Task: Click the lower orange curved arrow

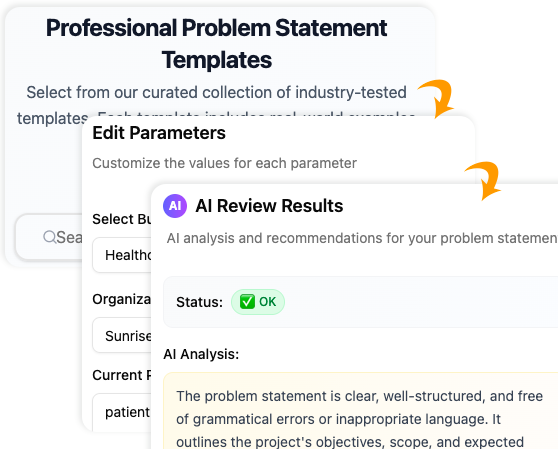Action: coord(484,180)
